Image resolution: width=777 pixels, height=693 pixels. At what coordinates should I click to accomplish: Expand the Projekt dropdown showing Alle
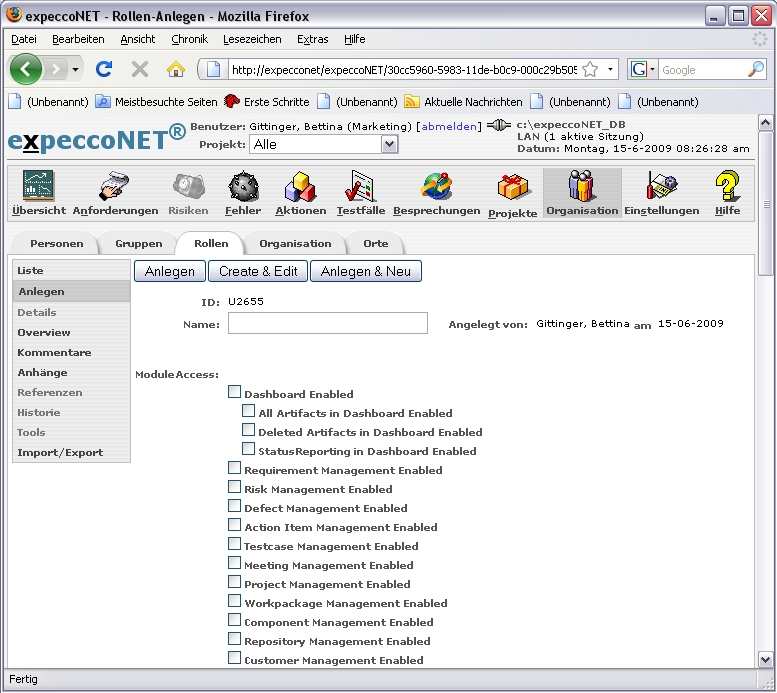coord(389,144)
